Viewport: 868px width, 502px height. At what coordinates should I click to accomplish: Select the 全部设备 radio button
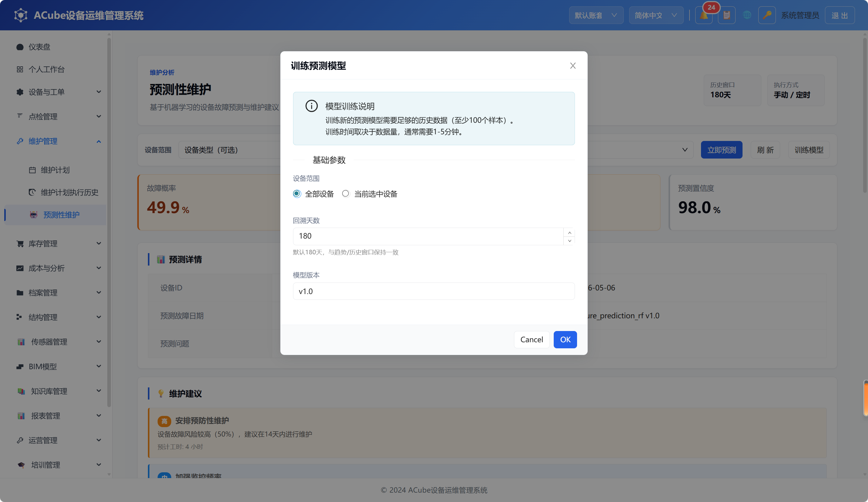(x=297, y=194)
